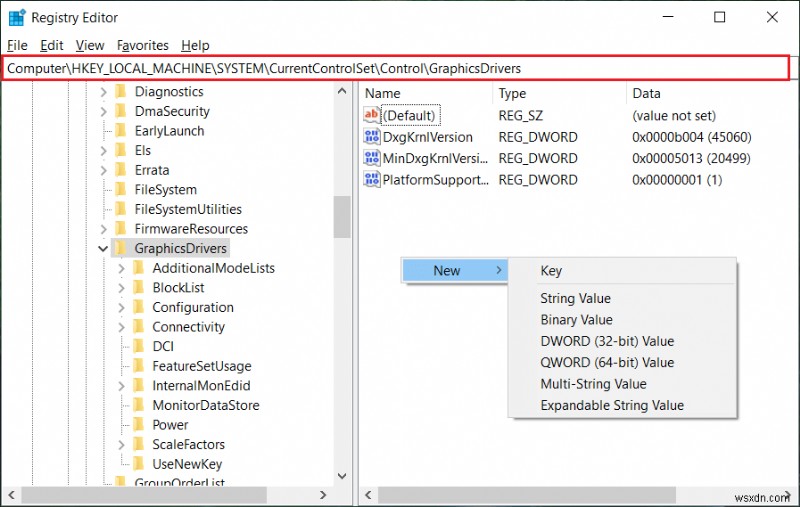Click the Registry Editor app icon in title bar
This screenshot has height=507, width=800.
16,17
